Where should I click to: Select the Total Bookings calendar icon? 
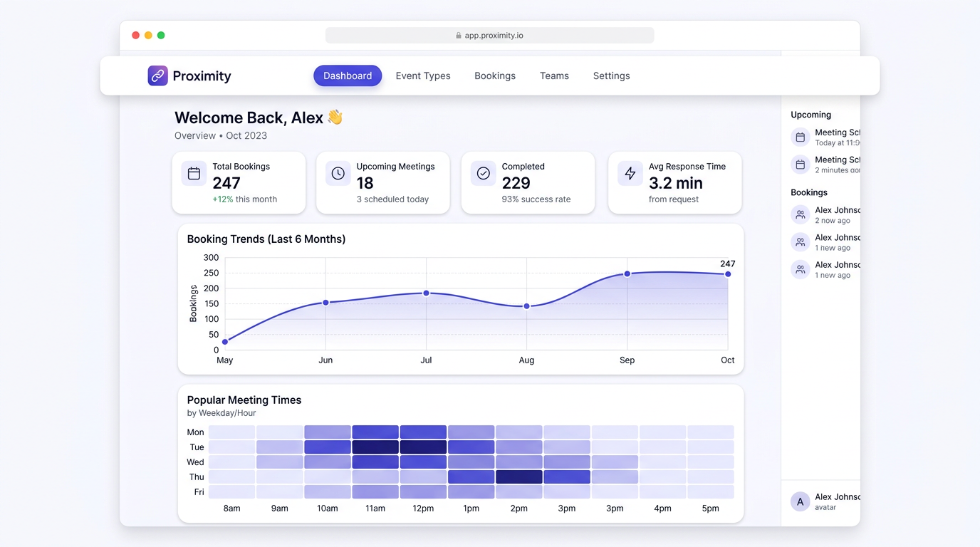pyautogui.click(x=194, y=172)
